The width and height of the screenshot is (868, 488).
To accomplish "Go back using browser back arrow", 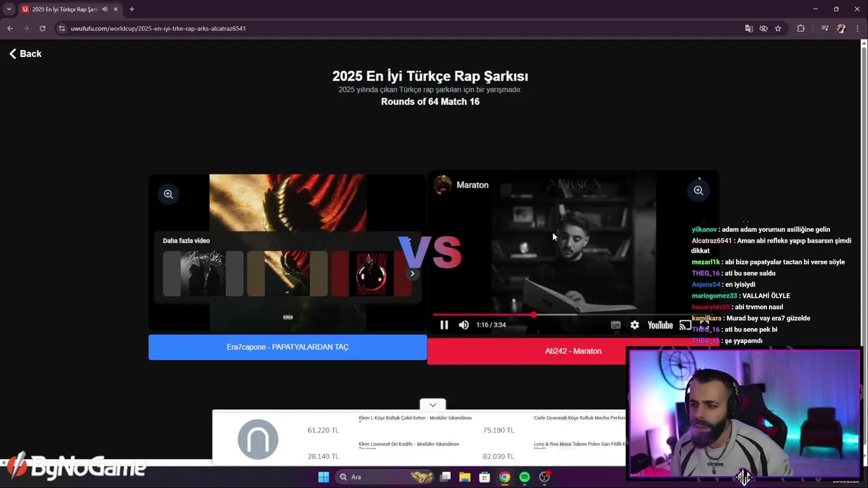I will click(9, 28).
